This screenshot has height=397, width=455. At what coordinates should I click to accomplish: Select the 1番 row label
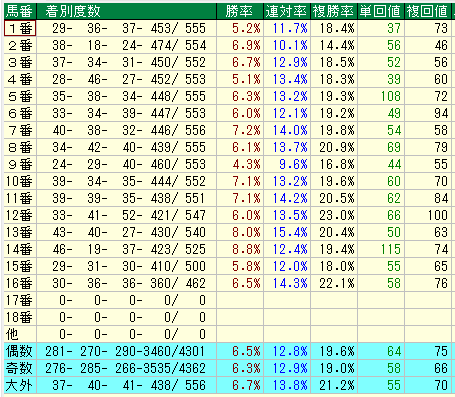click(20, 28)
